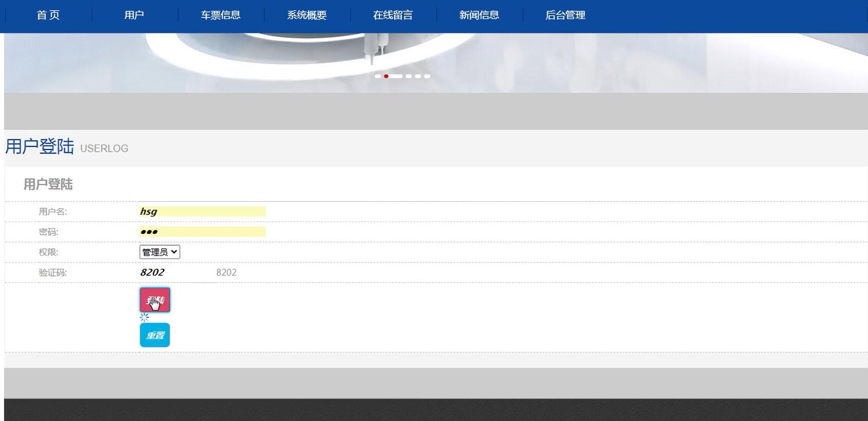Open the 在线留言 message page
The width and height of the screenshot is (868, 421).
393,15
